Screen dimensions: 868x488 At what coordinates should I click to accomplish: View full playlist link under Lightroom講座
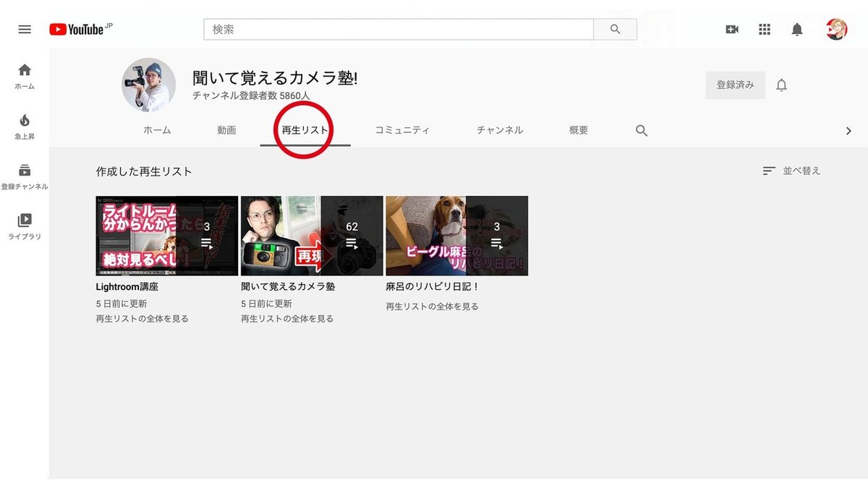click(142, 318)
